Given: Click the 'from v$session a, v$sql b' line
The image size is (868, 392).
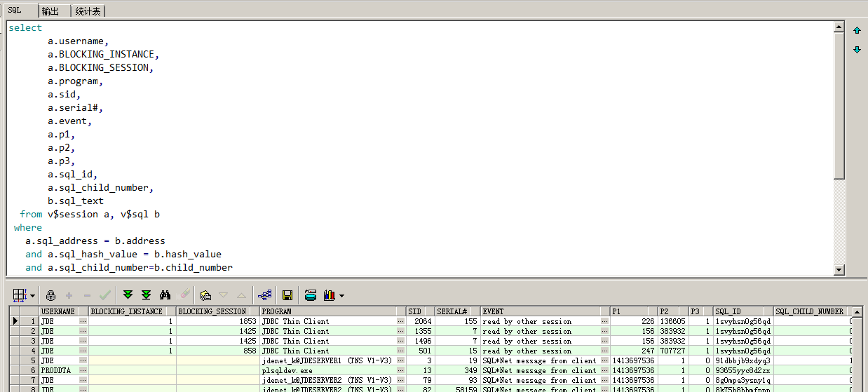Looking at the screenshot, I should (90, 215).
